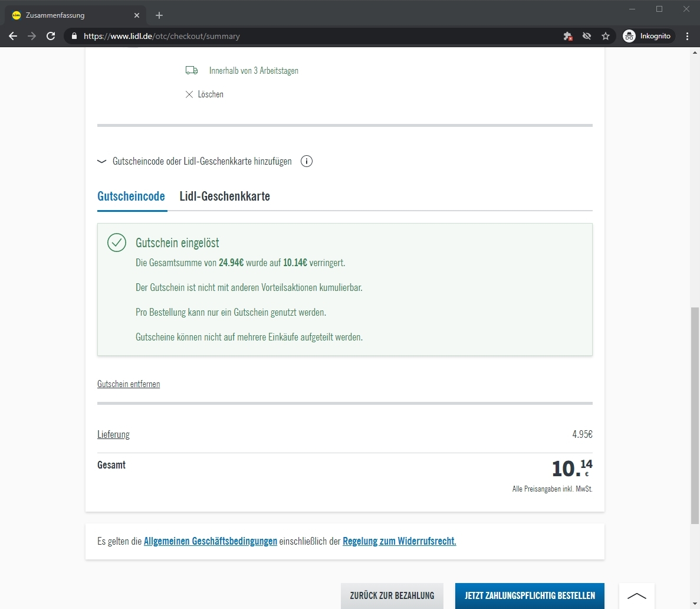Switch to the Lidl-Geschenkkarte tab
The width and height of the screenshot is (700, 609).
[225, 197]
